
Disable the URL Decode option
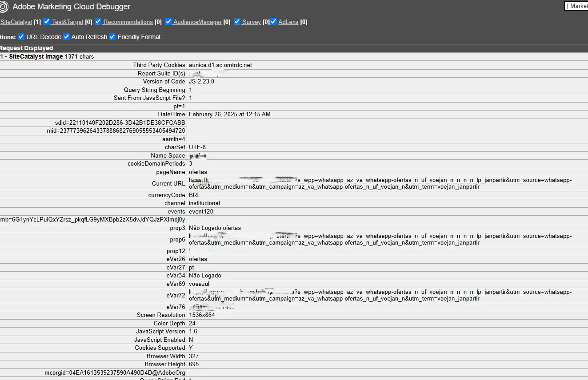(21, 36)
